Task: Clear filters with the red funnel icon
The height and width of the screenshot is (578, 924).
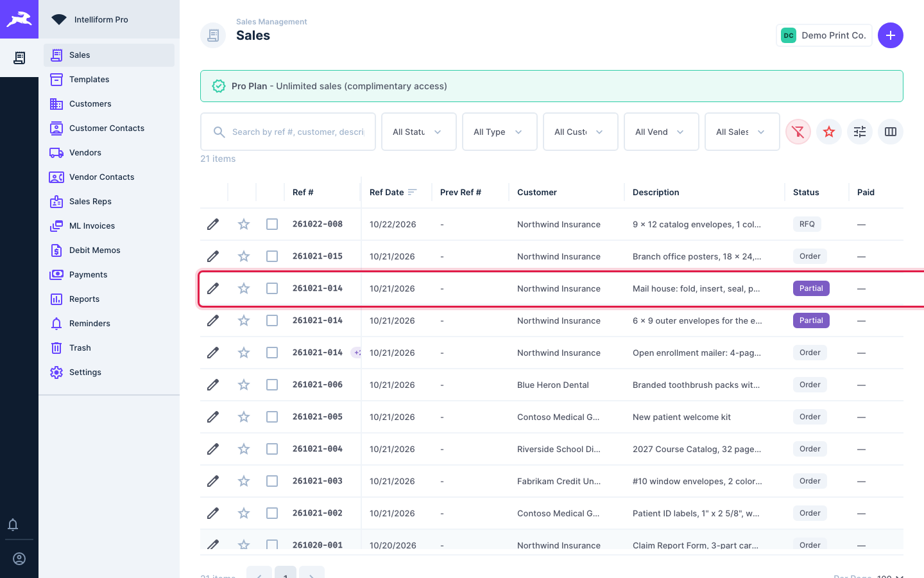Action: click(798, 132)
